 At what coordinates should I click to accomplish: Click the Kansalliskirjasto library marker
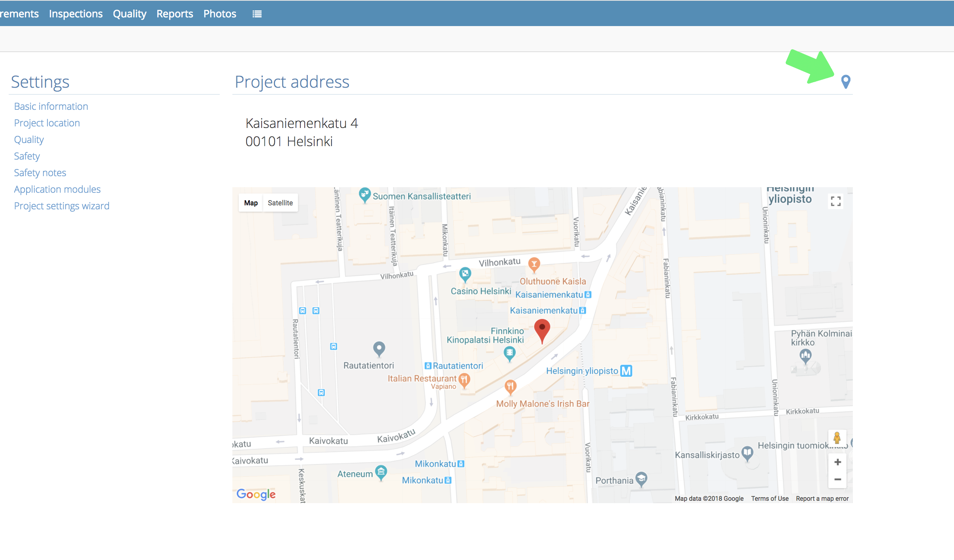[x=747, y=453]
